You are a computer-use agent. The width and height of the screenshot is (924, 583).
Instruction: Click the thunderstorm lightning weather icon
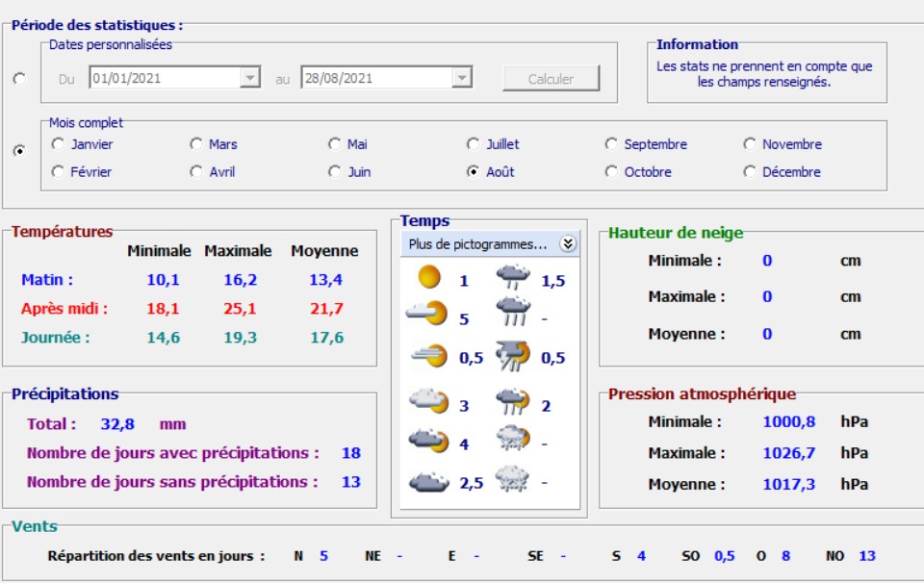512,357
